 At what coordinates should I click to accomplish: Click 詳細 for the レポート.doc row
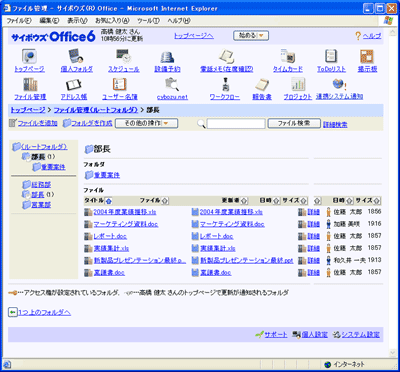[313, 236]
